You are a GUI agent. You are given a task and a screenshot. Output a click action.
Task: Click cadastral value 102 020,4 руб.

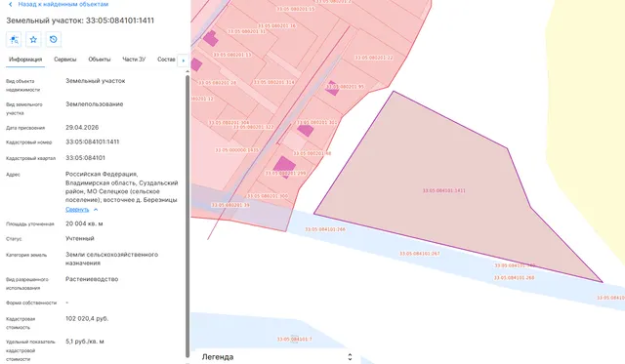pos(87,318)
